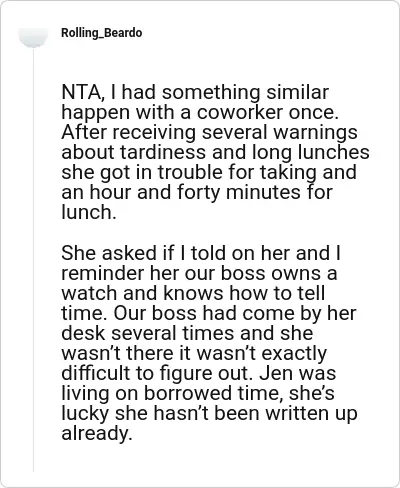
Task: Click the line 'watch and knows how to tell'
Action: tap(193, 293)
